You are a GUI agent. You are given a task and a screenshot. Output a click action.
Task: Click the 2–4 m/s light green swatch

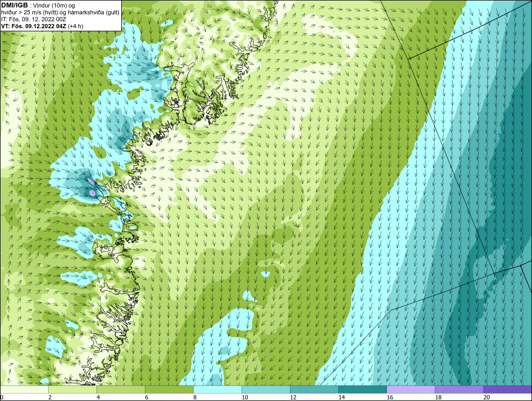[72, 389]
